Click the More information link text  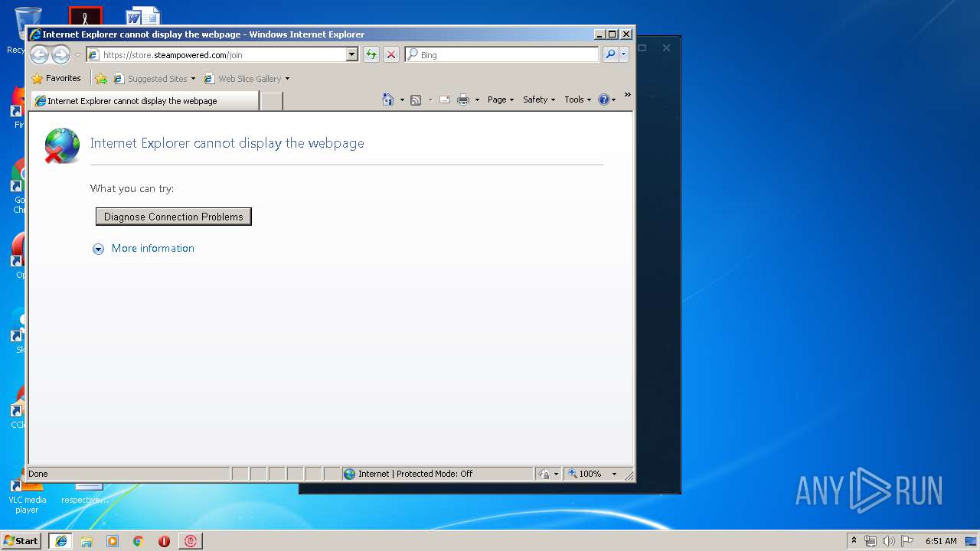coord(153,248)
